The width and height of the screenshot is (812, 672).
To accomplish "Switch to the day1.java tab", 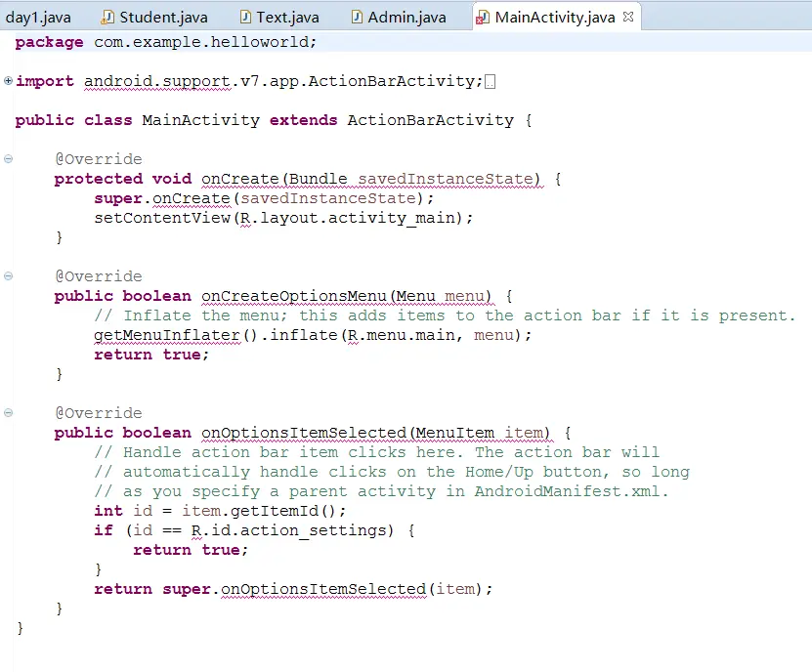I will click(38, 17).
